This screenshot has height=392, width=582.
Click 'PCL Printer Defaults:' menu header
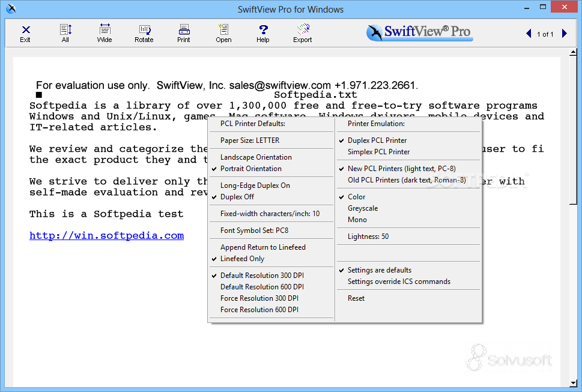click(x=253, y=124)
